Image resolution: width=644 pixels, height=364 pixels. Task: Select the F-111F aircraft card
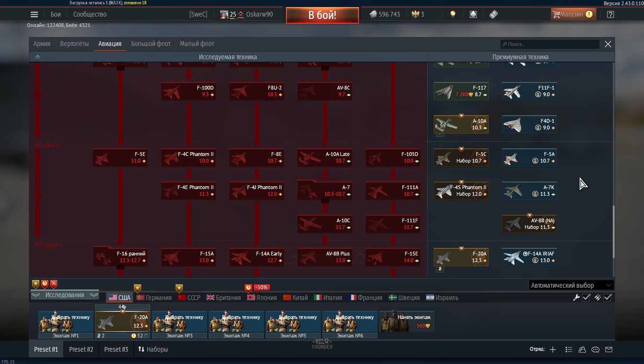393,224
